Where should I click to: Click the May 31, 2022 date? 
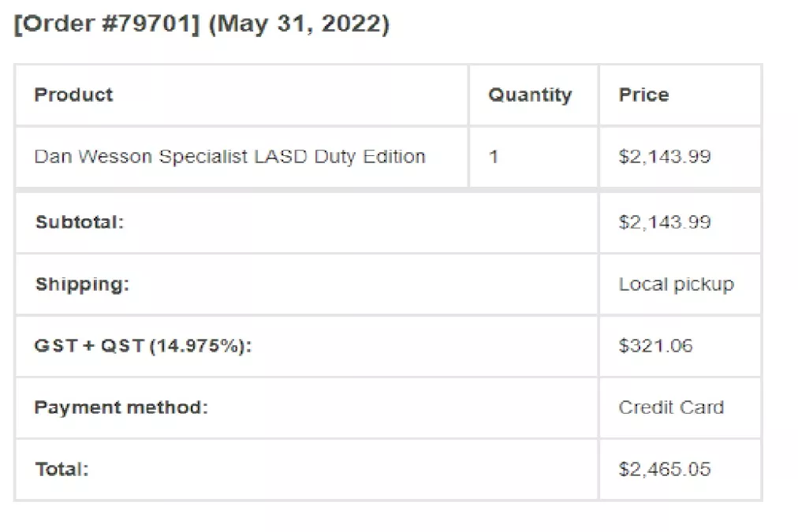[x=299, y=24]
